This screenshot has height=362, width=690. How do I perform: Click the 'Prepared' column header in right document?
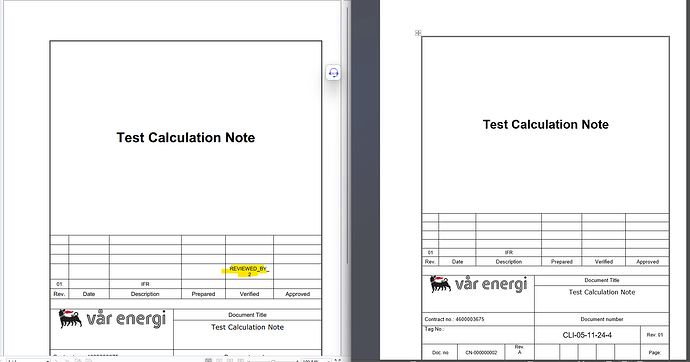[562, 261]
